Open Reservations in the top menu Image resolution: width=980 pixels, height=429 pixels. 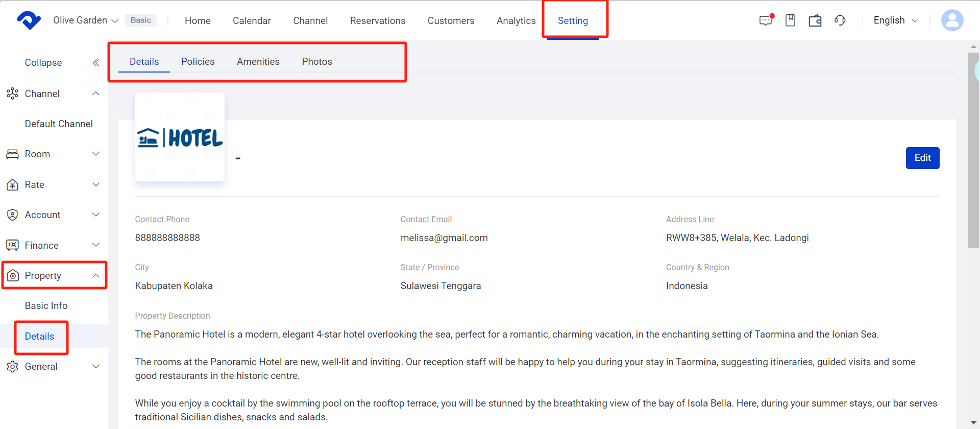377,21
